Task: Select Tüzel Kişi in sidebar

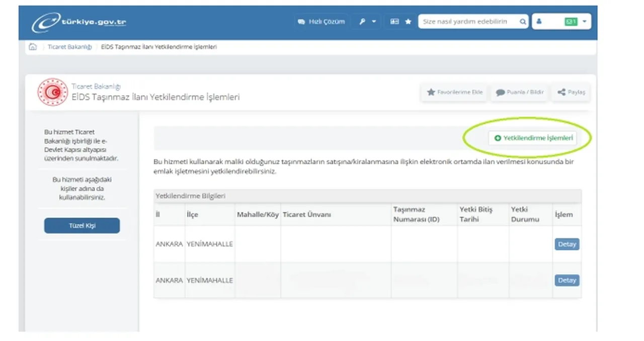Action: click(x=82, y=226)
